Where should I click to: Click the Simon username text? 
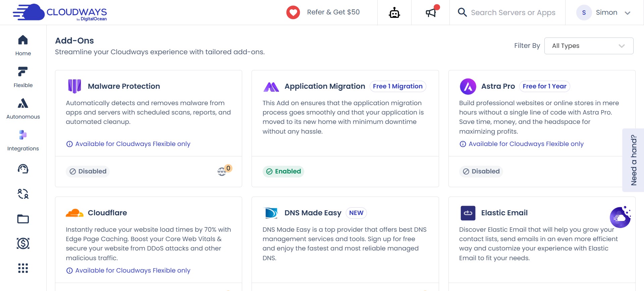606,13
